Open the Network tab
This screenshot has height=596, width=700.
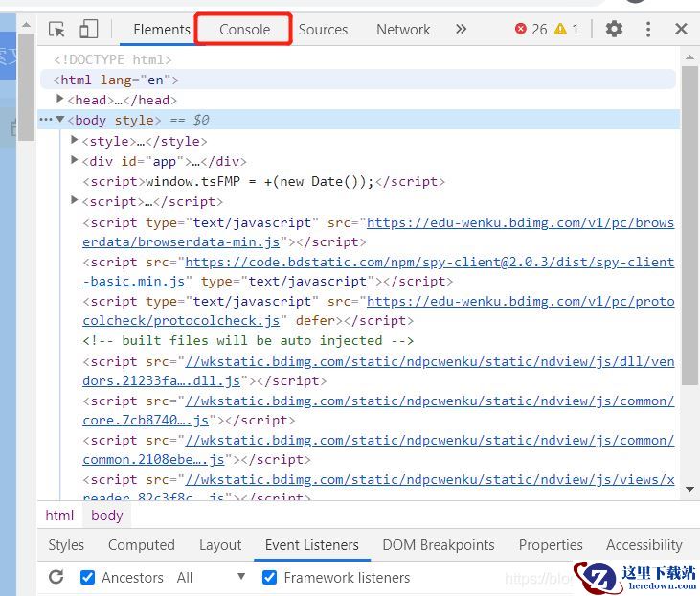click(x=403, y=30)
